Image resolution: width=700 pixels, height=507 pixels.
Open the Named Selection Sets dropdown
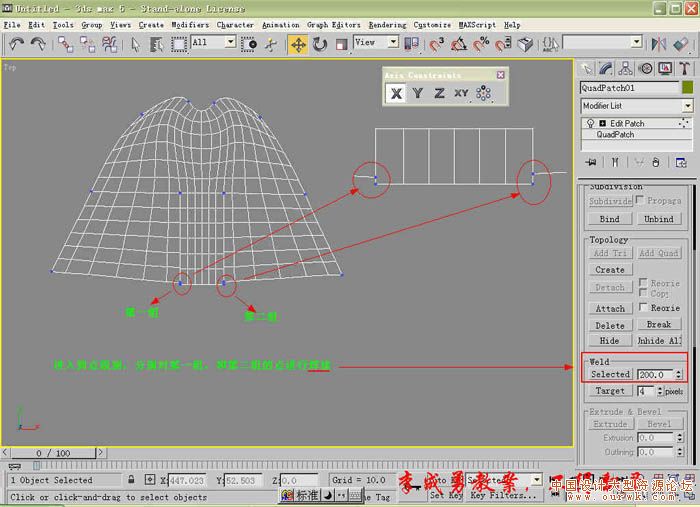[x=637, y=42]
